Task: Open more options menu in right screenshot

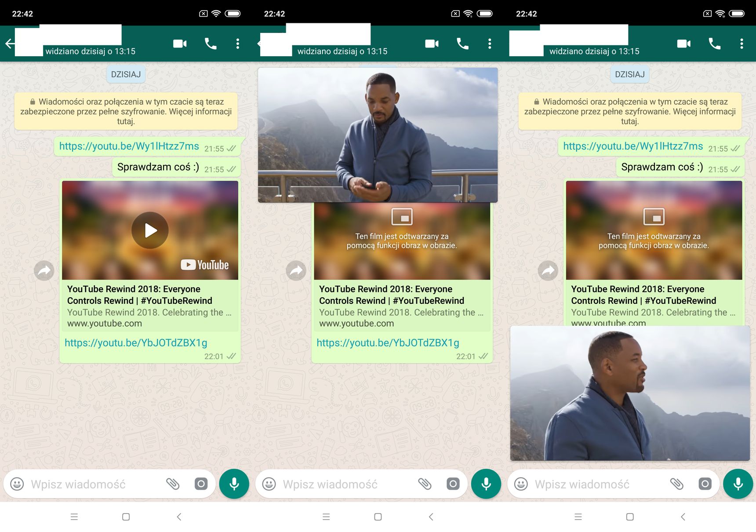Action: point(741,44)
